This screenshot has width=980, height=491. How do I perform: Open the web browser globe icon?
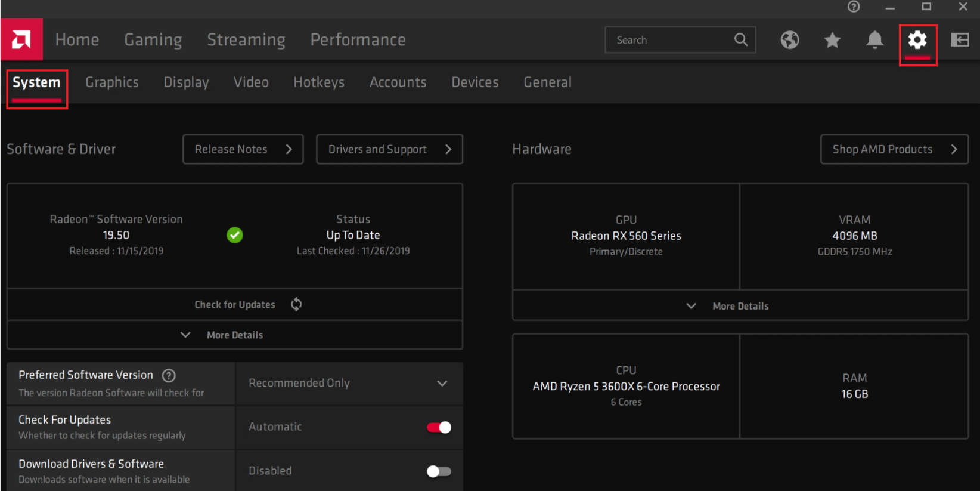(790, 40)
